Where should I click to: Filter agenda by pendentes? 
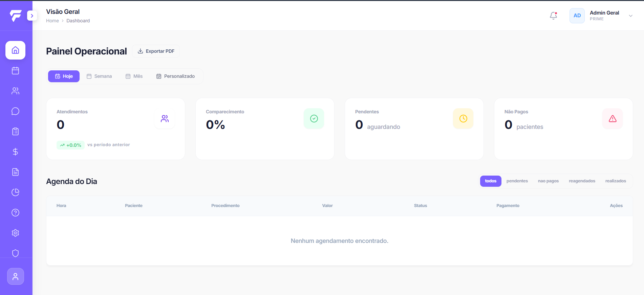coord(517,181)
